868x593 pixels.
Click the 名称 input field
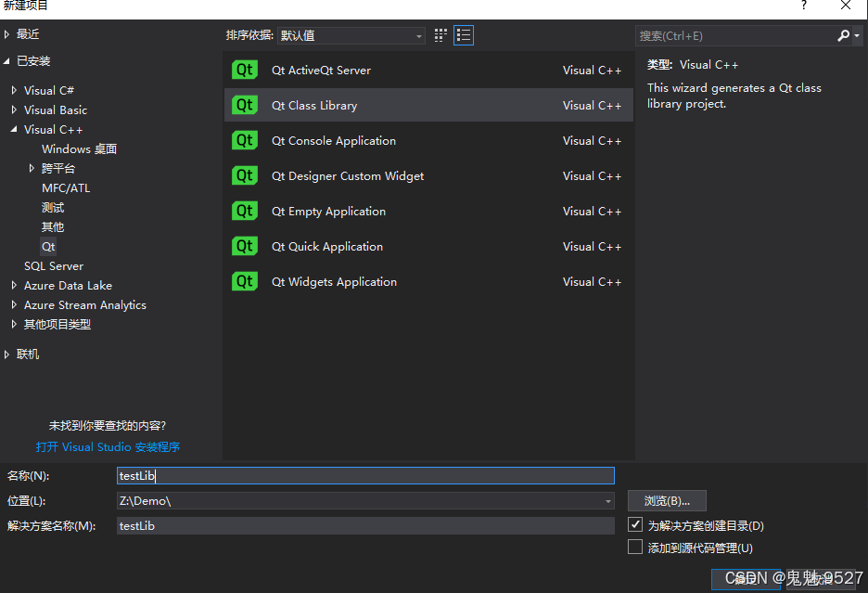[x=365, y=475]
